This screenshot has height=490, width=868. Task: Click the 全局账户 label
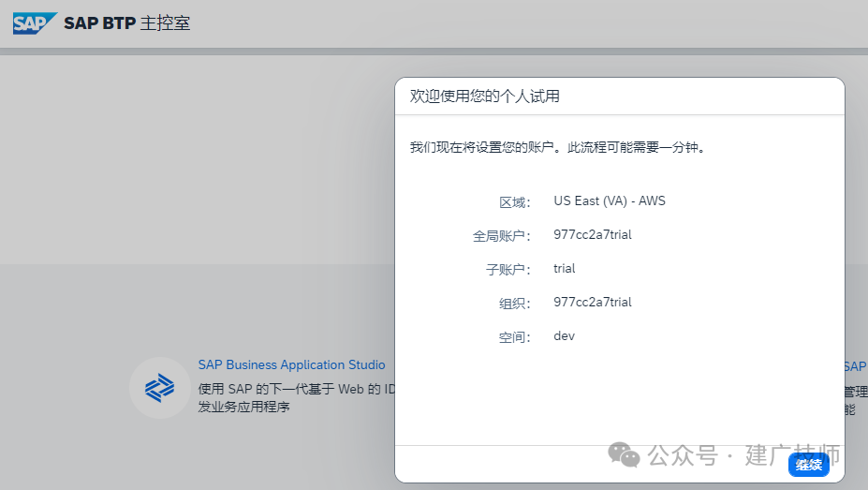[x=502, y=236]
